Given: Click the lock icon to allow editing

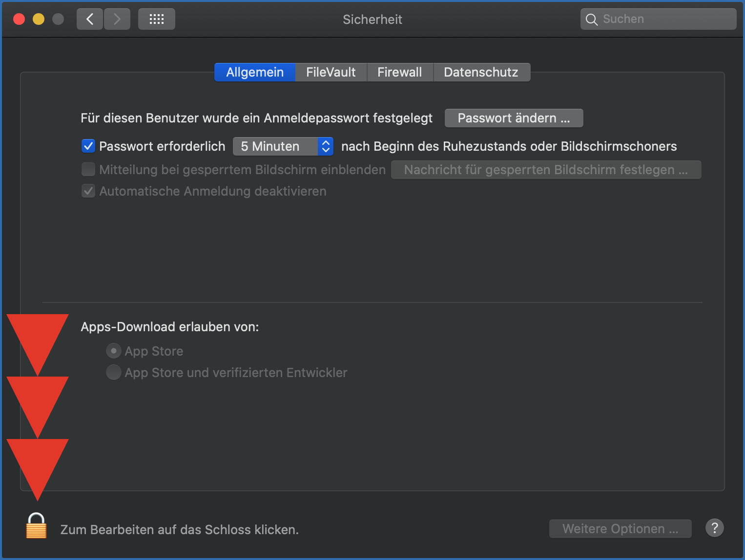Looking at the screenshot, I should (36, 526).
